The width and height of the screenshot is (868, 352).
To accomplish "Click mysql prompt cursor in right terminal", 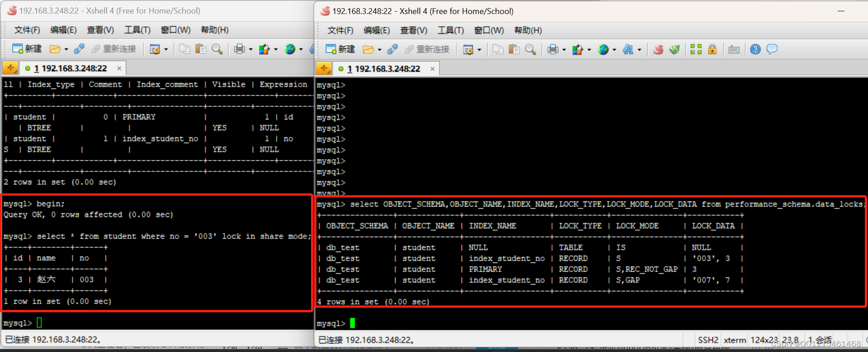I will coord(353,323).
